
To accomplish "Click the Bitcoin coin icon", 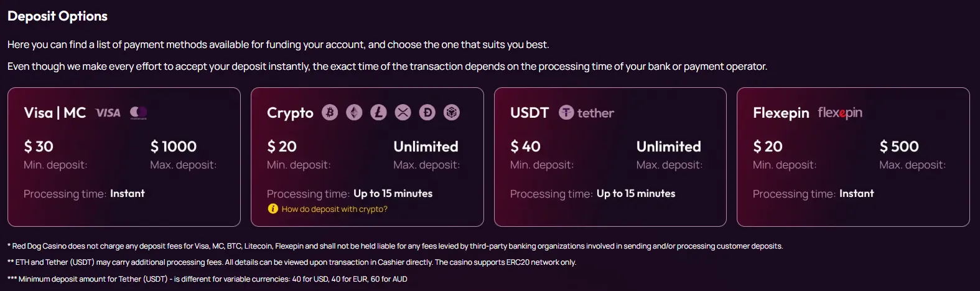I will 330,112.
